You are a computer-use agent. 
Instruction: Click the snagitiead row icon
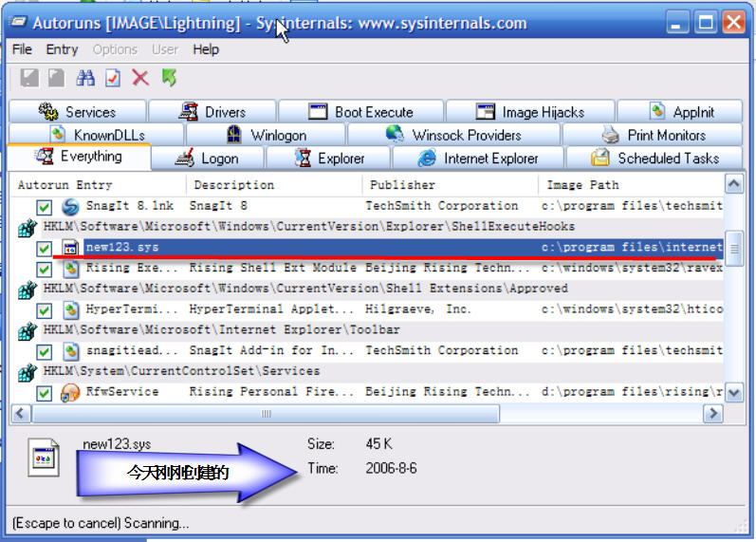[71, 351]
